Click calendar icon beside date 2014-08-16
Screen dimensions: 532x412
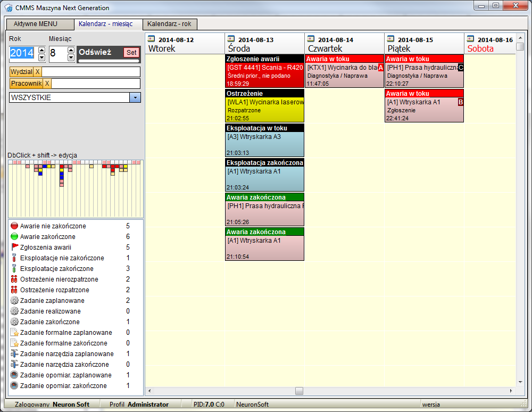pos(470,39)
